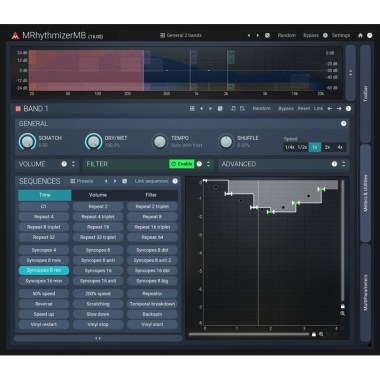Click the home icon in top bar

[x=360, y=35]
